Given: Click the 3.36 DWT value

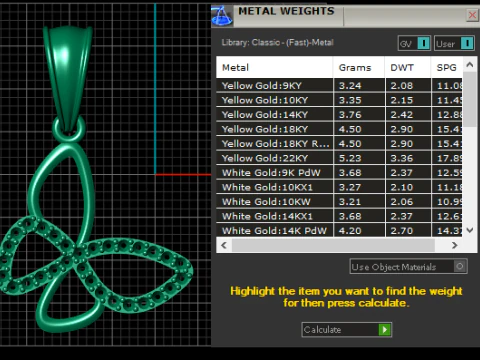Looking at the screenshot, I should pos(402,158).
